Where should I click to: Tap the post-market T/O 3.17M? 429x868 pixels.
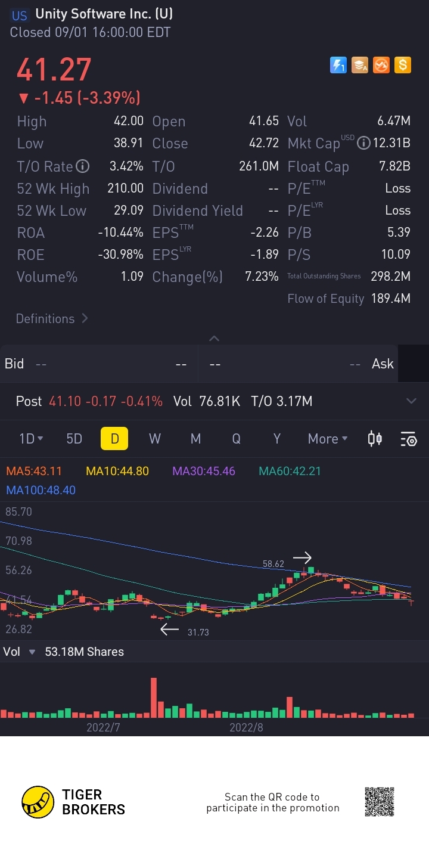pos(294,401)
